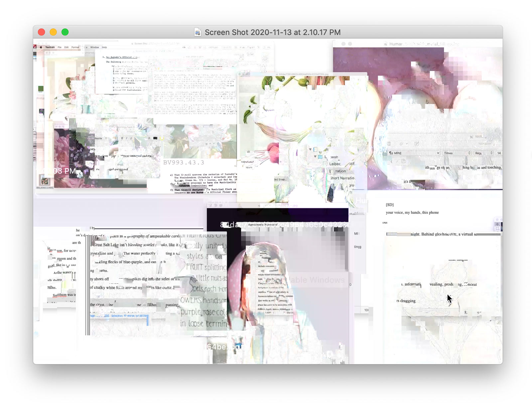Select the Leibec document in the sidebar list
The height and width of the screenshot is (403, 532).
click(334, 164)
